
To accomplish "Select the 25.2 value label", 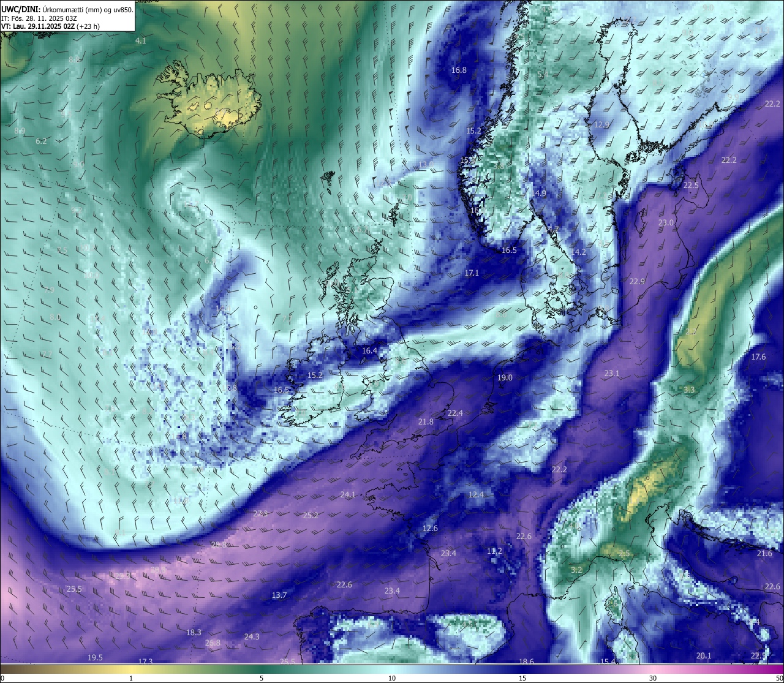I will [311, 515].
